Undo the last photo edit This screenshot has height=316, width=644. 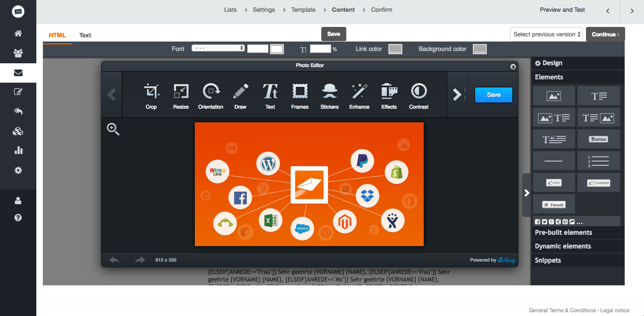114,260
